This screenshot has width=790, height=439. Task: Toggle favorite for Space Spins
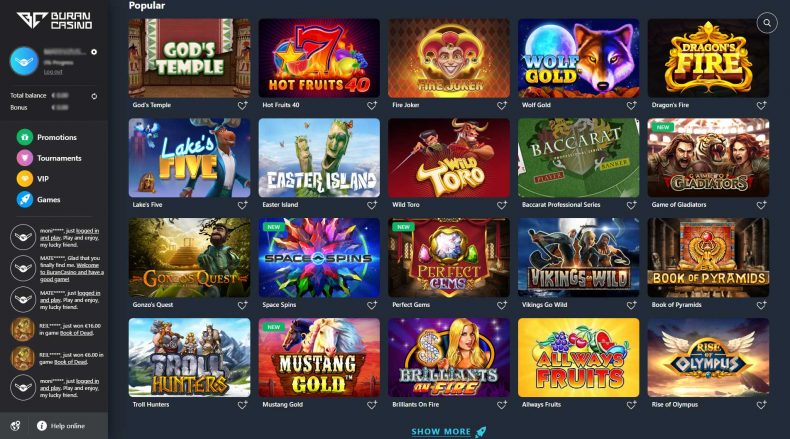pyautogui.click(x=372, y=305)
